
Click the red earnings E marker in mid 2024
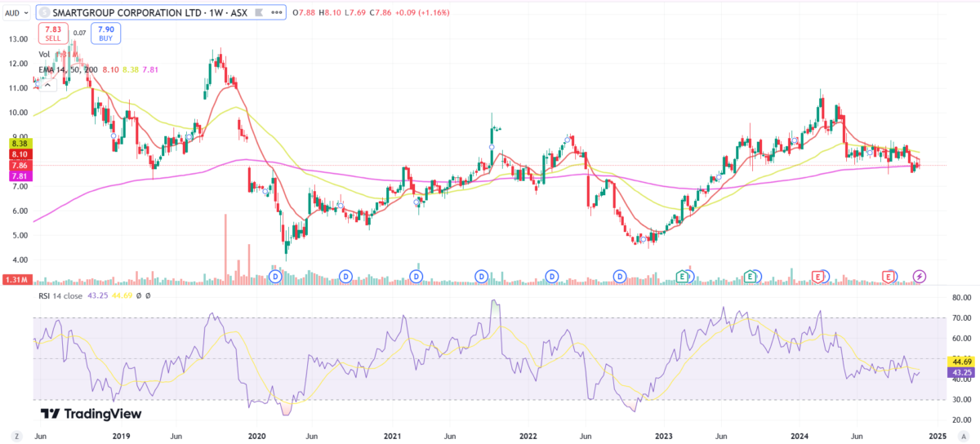[889, 277]
